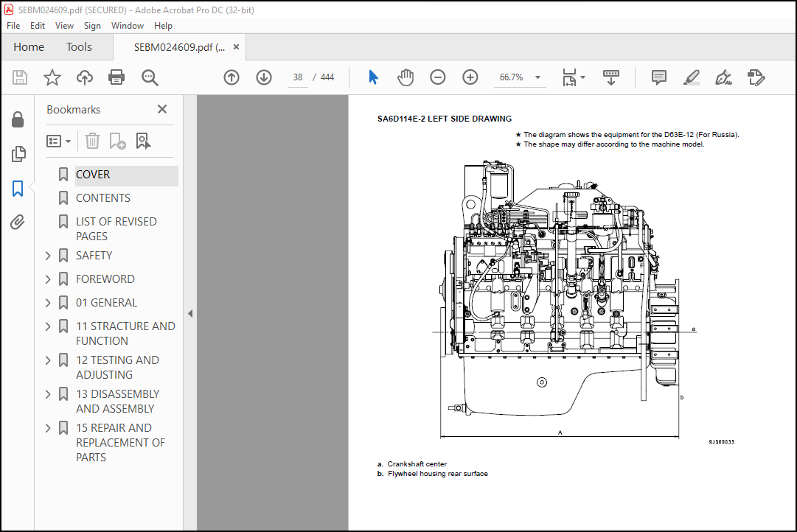Add a comment note
The image size is (797, 532).
pos(658,77)
